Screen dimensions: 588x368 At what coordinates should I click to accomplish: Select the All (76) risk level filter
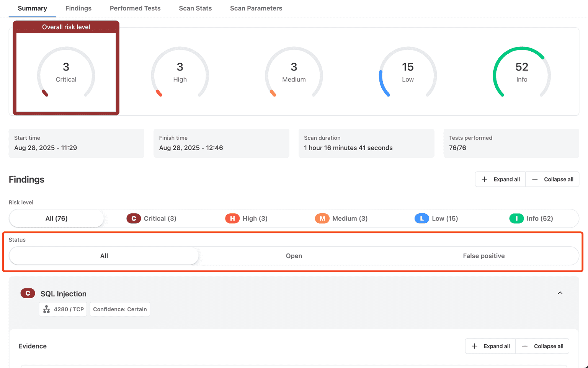[56, 218]
